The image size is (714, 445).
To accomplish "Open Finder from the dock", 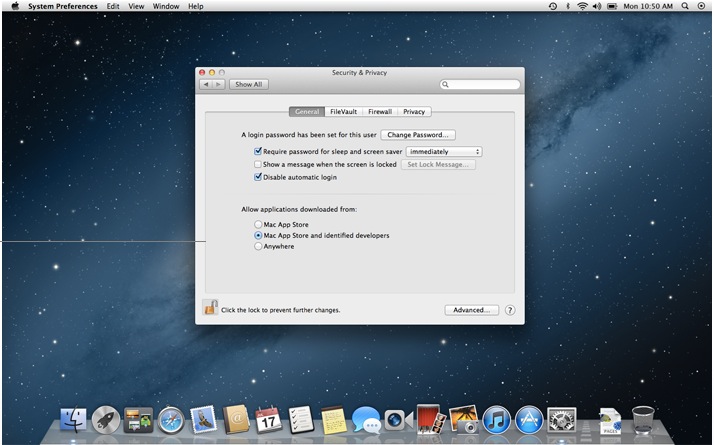I will coord(73,419).
